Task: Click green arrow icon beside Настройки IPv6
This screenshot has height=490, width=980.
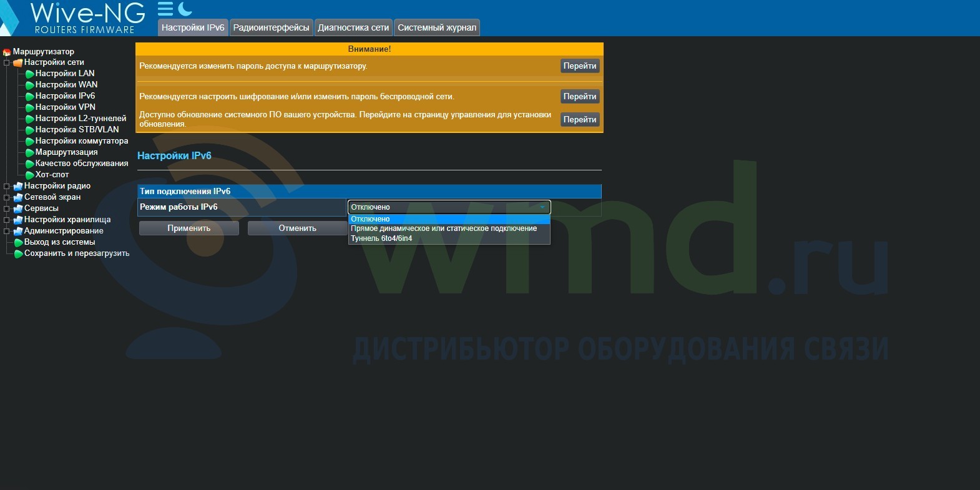Action: [29, 96]
